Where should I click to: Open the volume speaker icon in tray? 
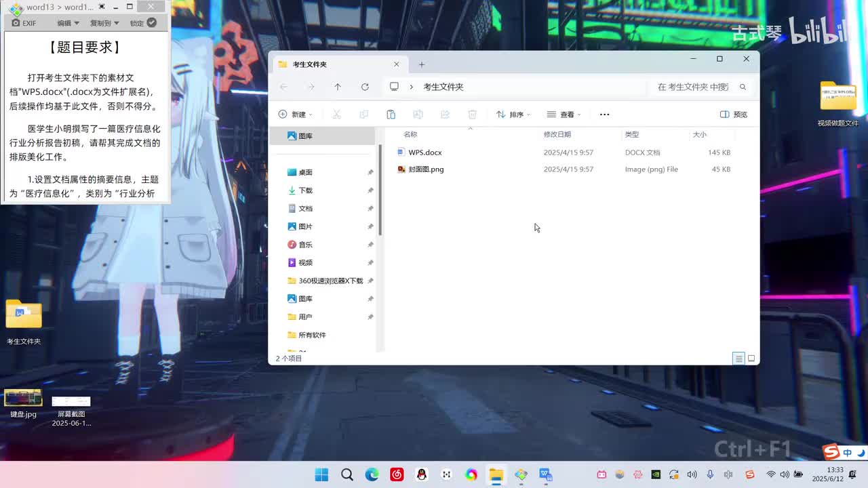click(x=785, y=474)
